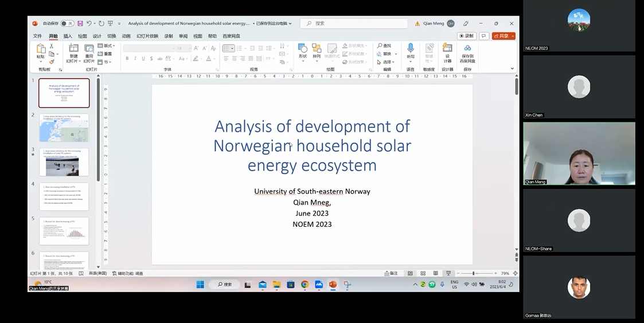
Task: Toggle the AutoSave (自动保存) switch
Action: pyautogui.click(x=67, y=23)
